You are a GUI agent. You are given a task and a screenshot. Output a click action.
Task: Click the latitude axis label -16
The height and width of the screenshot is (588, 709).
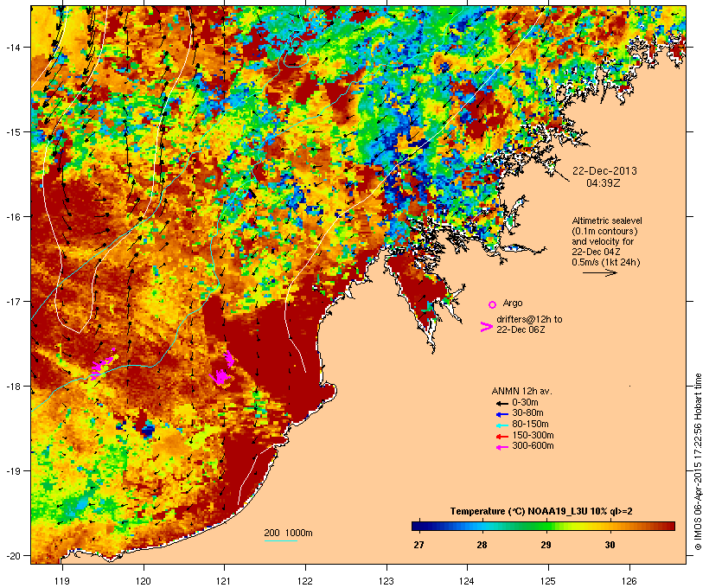pyautogui.click(x=13, y=217)
